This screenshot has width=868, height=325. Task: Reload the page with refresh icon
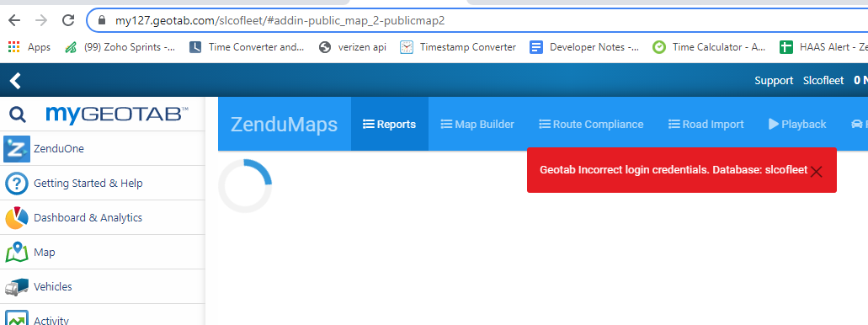68,21
